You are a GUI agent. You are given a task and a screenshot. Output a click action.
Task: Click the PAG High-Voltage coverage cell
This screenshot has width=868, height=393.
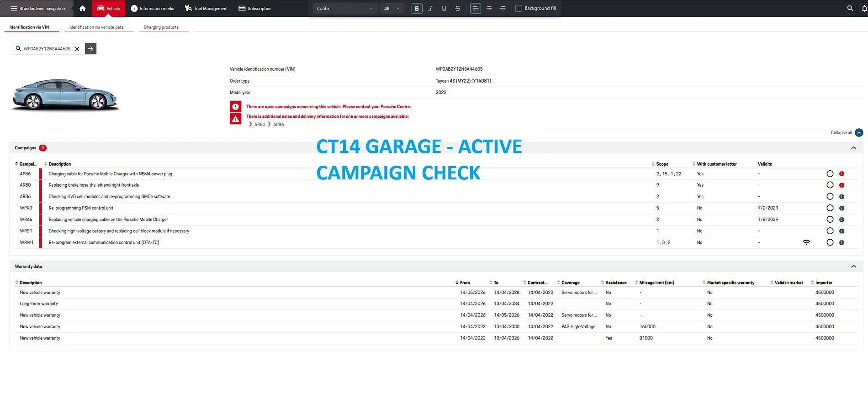(x=580, y=327)
